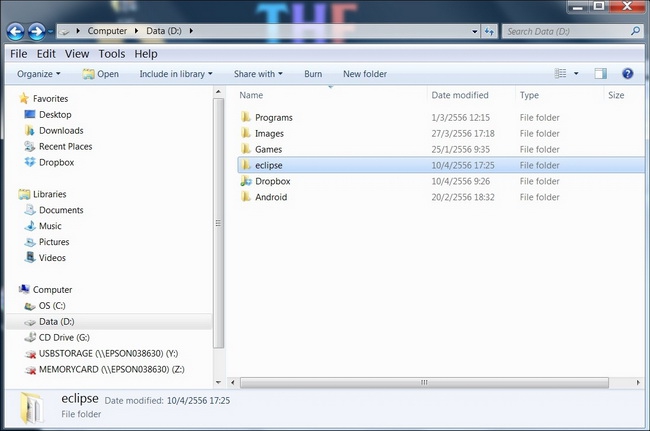Open the blue Help question icon
650x431 pixels.
pos(628,73)
